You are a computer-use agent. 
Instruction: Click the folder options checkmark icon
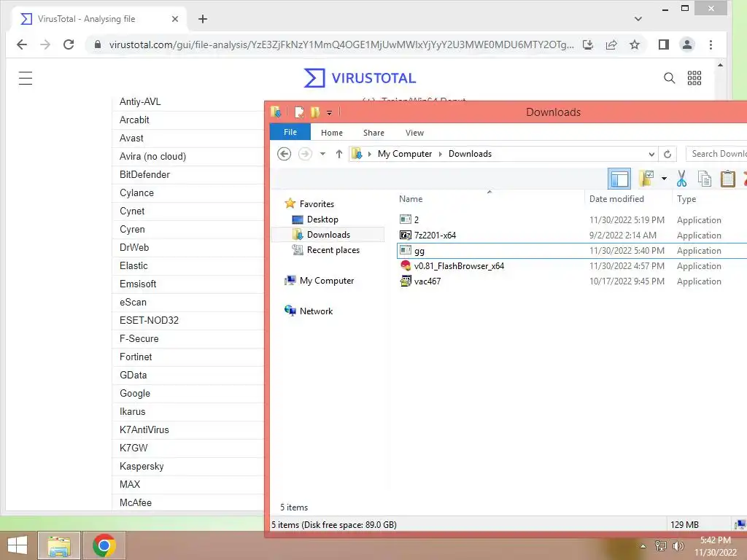point(646,179)
